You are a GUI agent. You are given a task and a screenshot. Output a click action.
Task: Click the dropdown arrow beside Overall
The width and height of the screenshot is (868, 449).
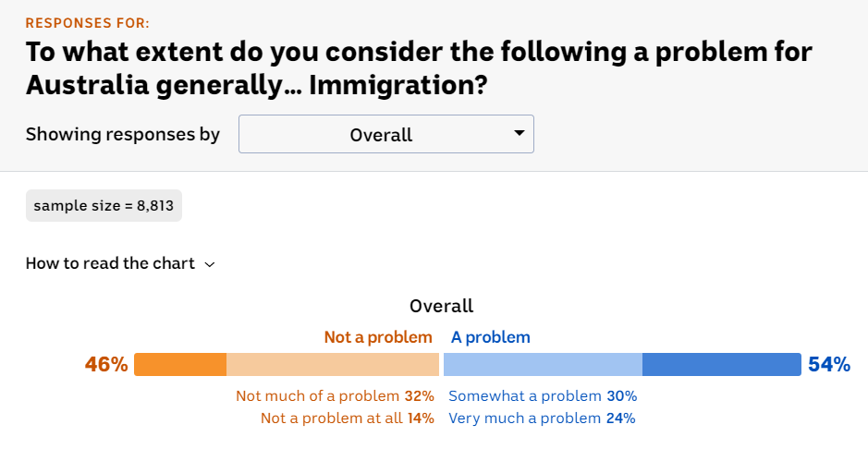[x=519, y=134]
